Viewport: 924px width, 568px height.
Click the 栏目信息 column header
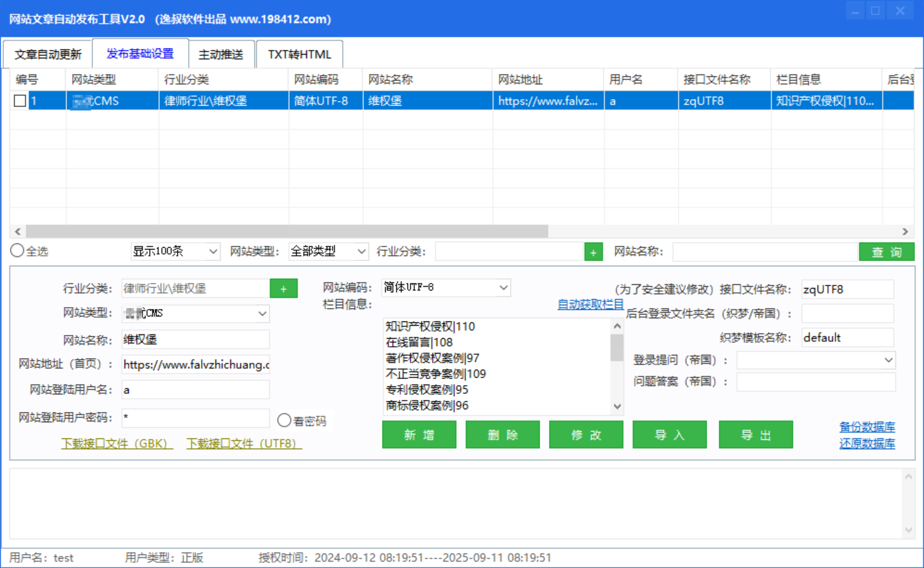click(826, 80)
